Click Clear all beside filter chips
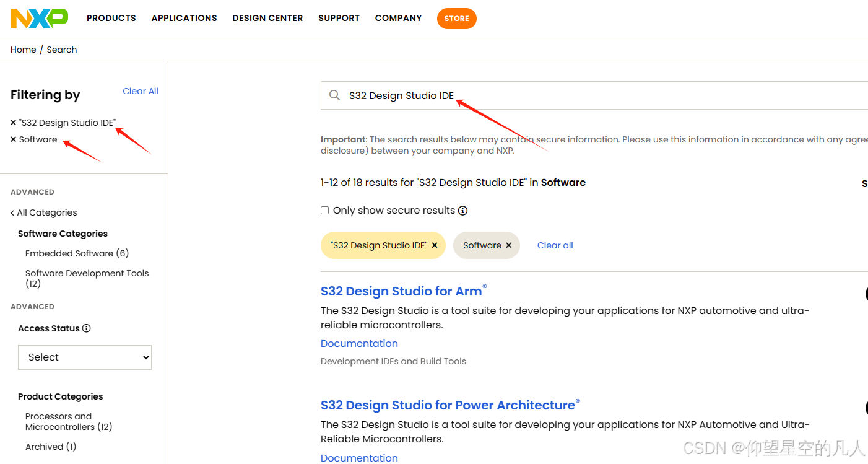The image size is (868, 464). click(555, 245)
